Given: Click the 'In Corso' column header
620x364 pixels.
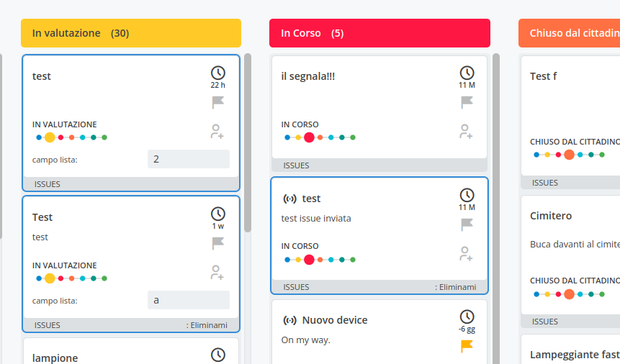Looking at the screenshot, I should click(x=379, y=33).
